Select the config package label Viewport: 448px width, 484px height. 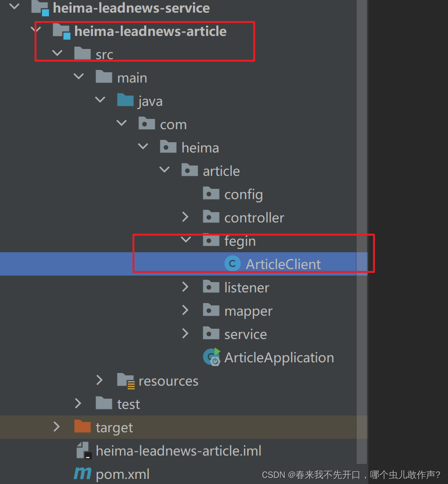243,194
